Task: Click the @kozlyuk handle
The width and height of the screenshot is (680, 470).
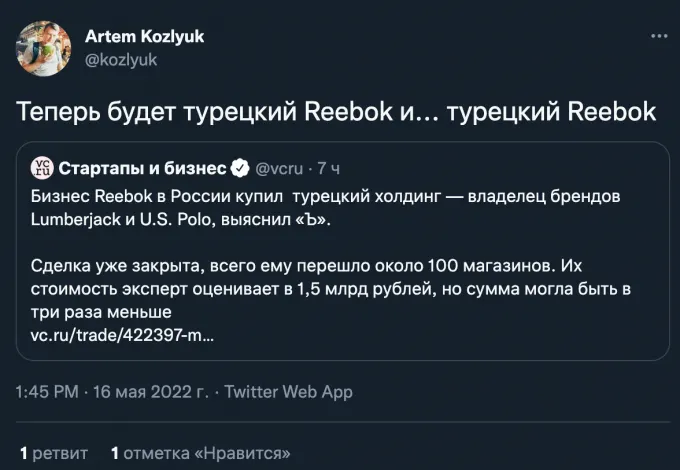Action: tap(121, 60)
